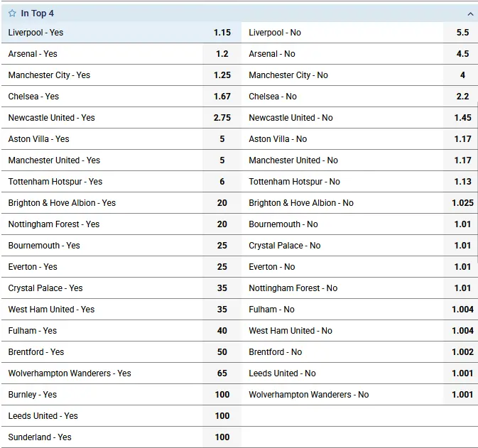The height and width of the screenshot is (448, 478).
Task: Pick Wolverhampton Wanderers - Yes at 65
Action: [120, 373]
